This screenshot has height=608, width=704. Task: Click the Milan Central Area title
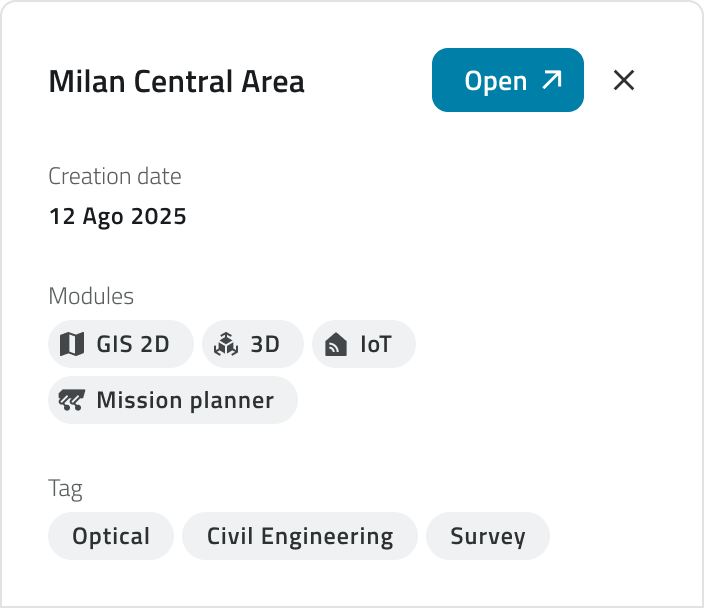(x=177, y=81)
